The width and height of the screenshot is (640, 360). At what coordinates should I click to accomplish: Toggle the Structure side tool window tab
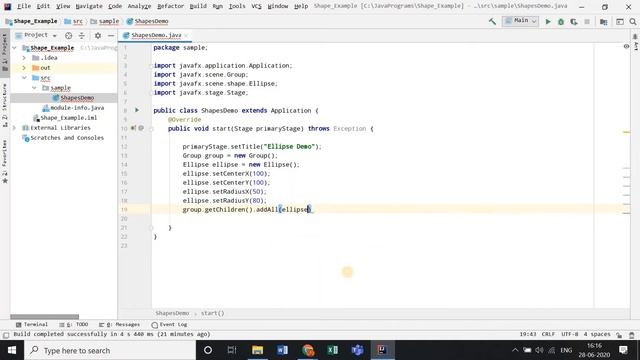pyautogui.click(x=5, y=106)
